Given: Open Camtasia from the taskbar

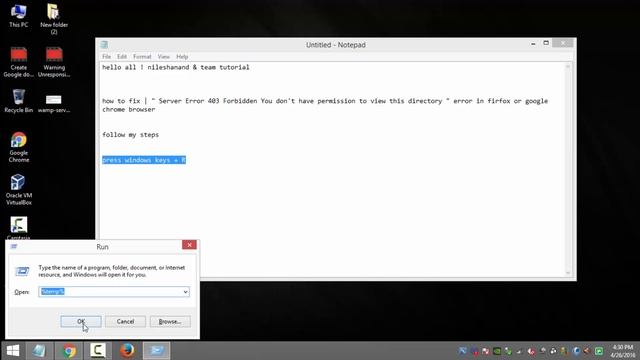Looking at the screenshot, I should click(x=98, y=351).
